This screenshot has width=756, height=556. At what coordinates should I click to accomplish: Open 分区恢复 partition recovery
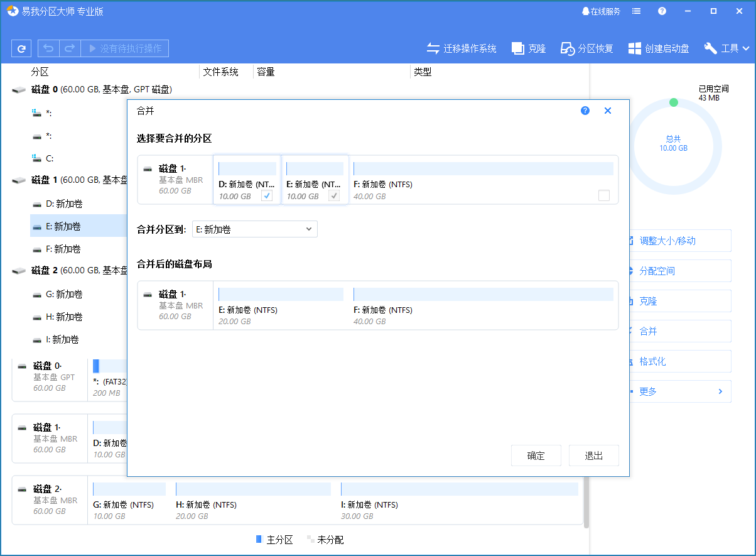click(586, 48)
